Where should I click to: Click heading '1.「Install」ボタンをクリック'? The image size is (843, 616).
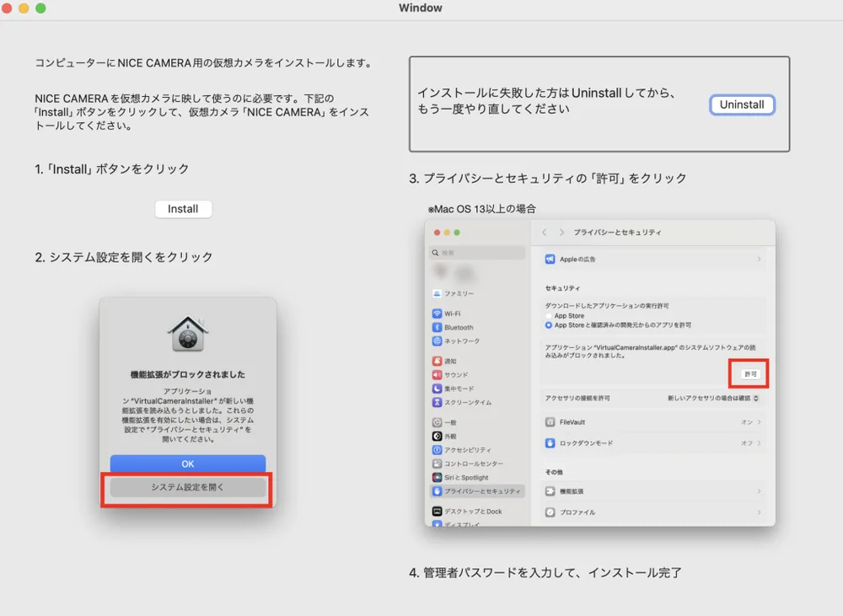(112, 169)
